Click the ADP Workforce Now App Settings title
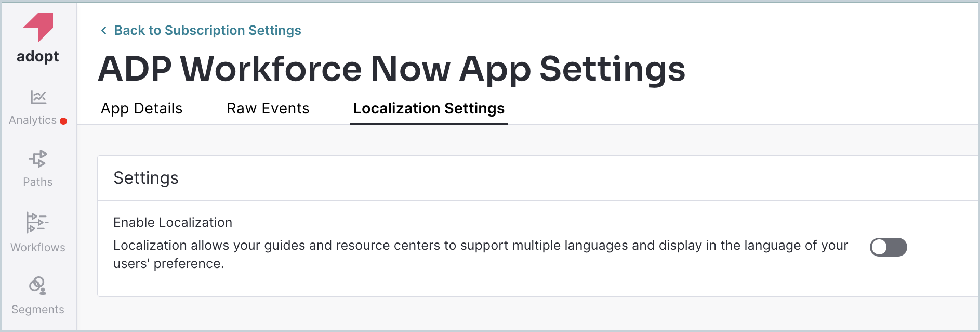This screenshot has width=980, height=332. (x=392, y=68)
